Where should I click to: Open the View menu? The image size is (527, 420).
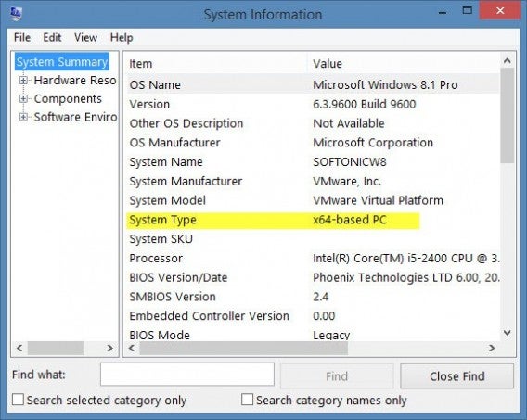tap(85, 37)
